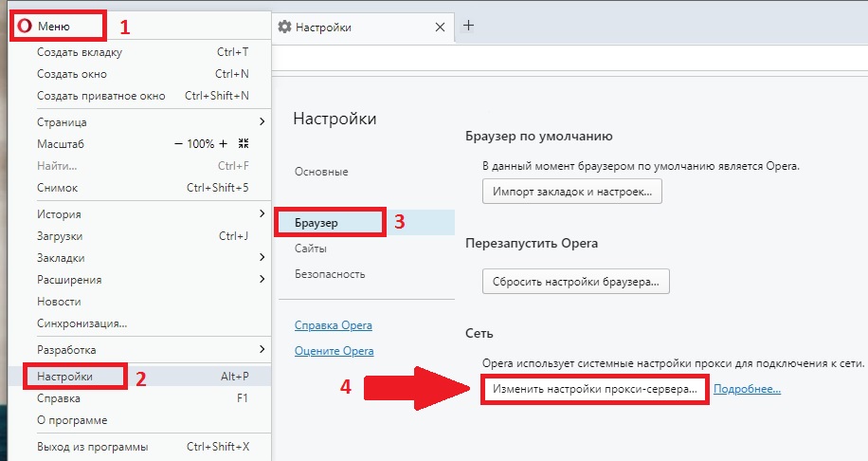Image resolution: width=868 pixels, height=461 pixels.
Task: Click the zoom minus icon in Масштаб
Action: click(178, 144)
